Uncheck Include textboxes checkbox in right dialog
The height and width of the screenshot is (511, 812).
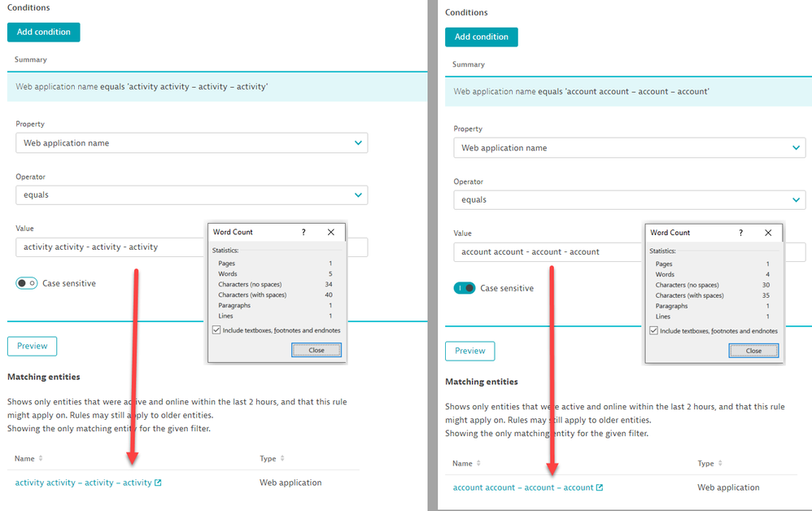654,331
